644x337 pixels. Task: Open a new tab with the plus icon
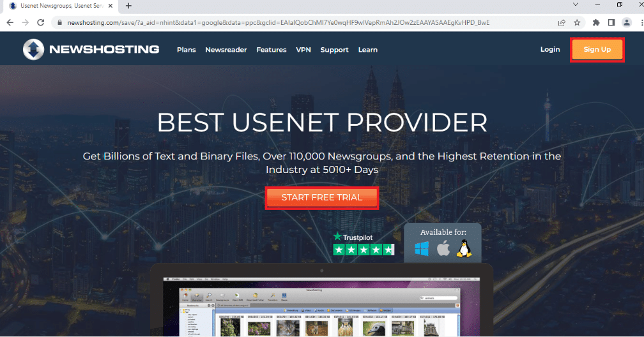click(x=128, y=6)
